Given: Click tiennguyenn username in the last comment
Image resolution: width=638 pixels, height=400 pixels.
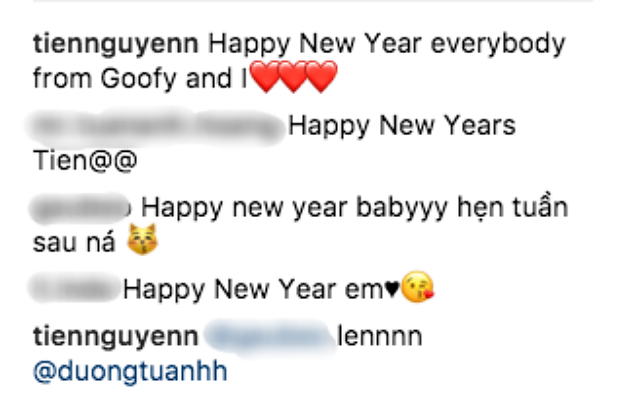Looking at the screenshot, I should 116,338.
